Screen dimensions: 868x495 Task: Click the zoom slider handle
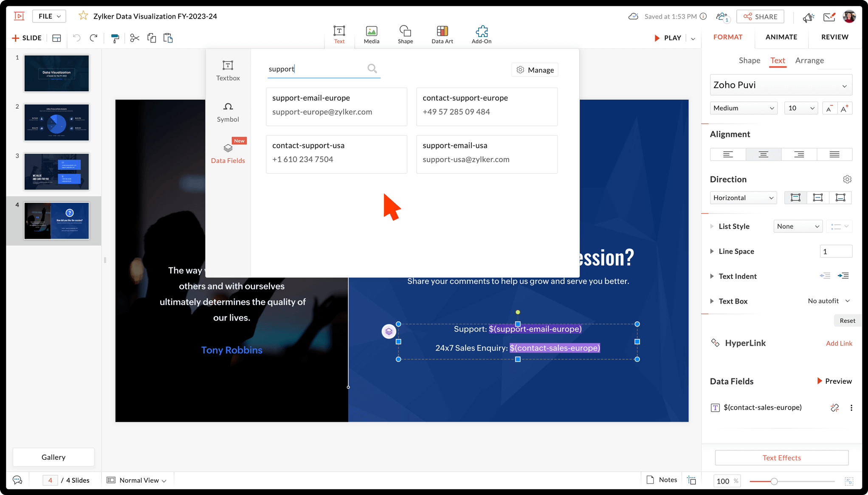click(x=774, y=481)
